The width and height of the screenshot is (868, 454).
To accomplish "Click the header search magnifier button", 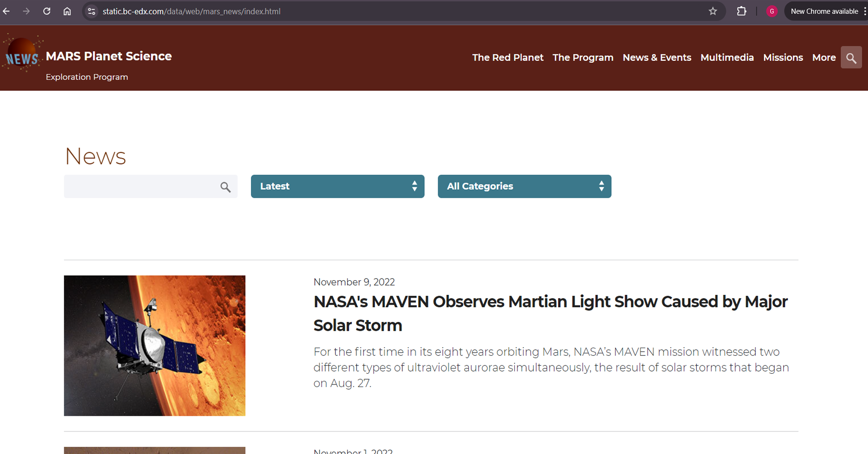I will click(851, 58).
